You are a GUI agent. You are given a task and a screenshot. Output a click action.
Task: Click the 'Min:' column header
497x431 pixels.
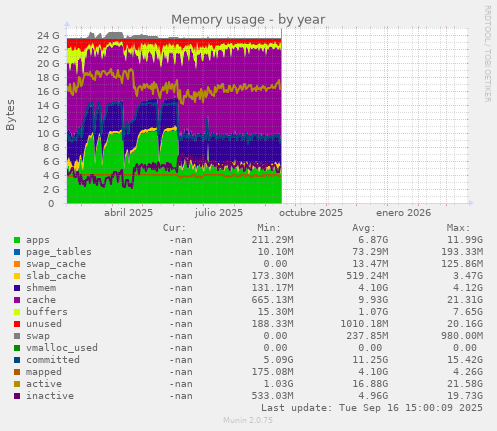click(269, 228)
